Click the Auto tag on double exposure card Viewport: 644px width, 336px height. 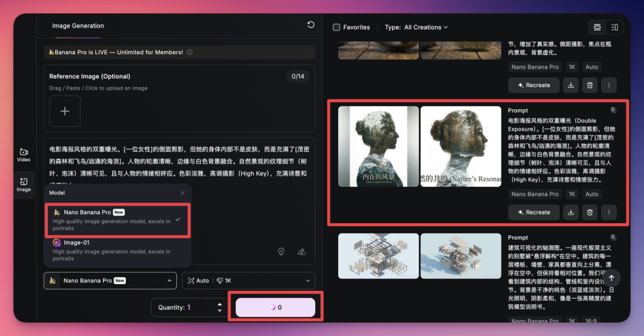coord(592,194)
